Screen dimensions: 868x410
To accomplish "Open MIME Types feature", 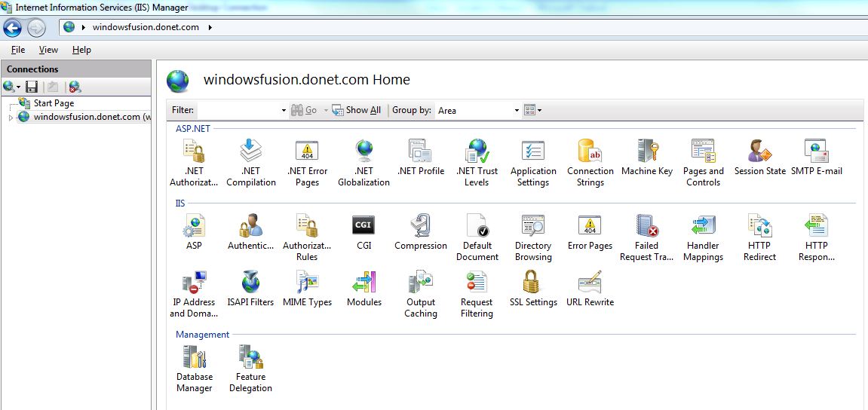I will 307,288.
